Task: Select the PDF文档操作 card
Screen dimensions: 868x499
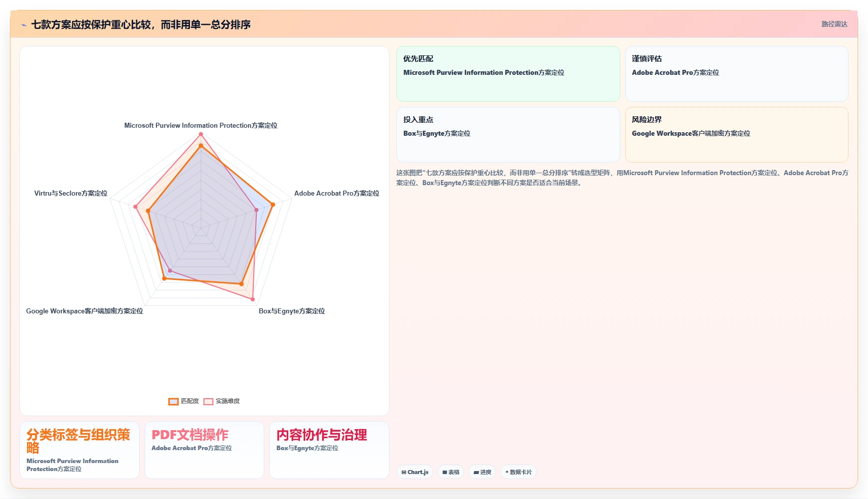Action: pyautogui.click(x=204, y=450)
